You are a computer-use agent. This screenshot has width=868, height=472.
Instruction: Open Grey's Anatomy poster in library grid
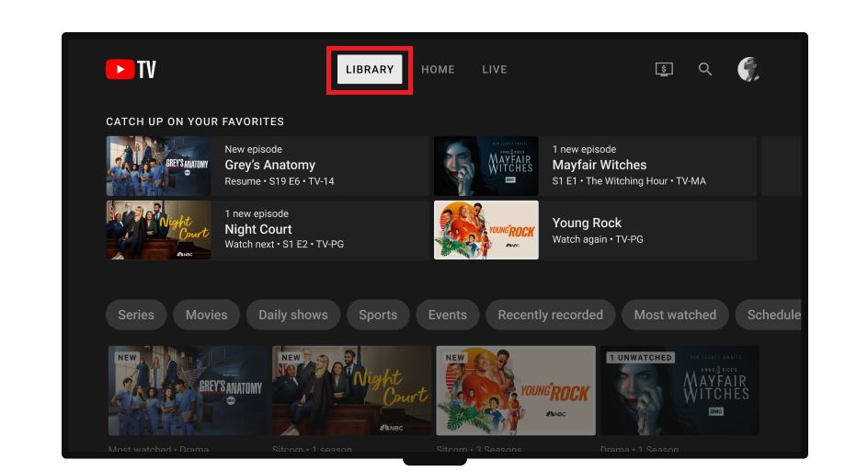pyautogui.click(x=188, y=390)
